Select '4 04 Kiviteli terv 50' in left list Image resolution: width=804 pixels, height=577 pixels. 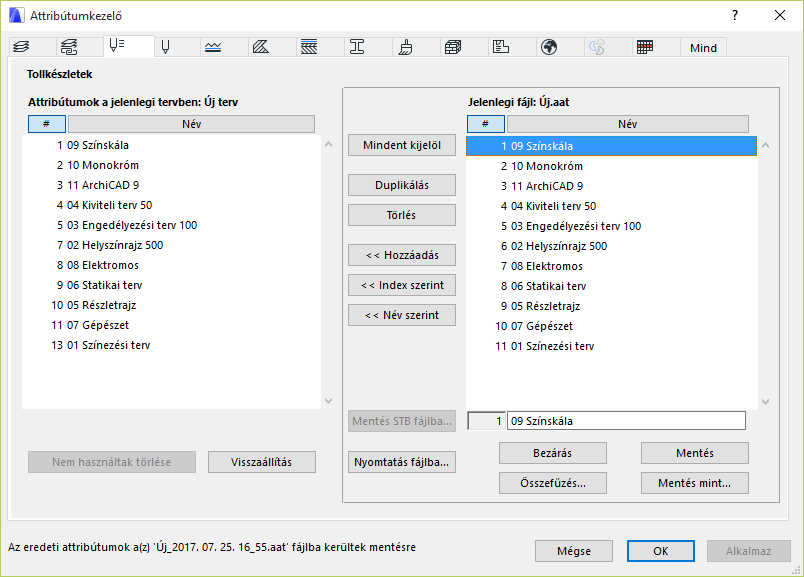(x=171, y=205)
